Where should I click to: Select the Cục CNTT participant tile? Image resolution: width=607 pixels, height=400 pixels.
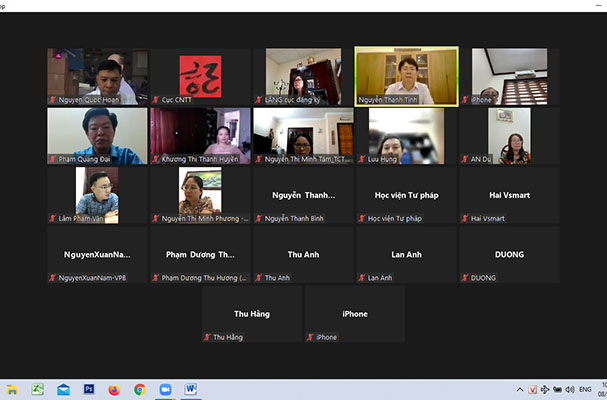pyautogui.click(x=200, y=76)
